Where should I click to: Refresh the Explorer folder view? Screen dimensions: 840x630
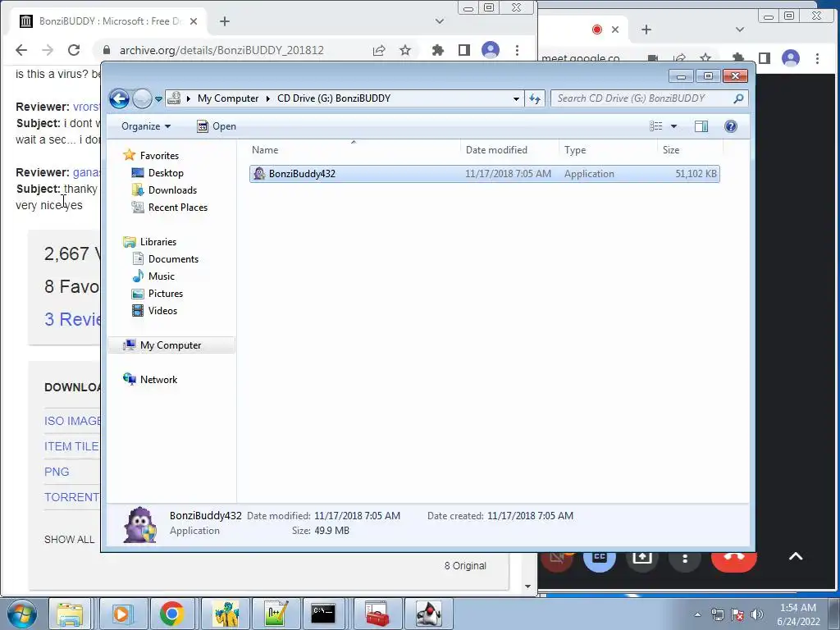tap(535, 98)
